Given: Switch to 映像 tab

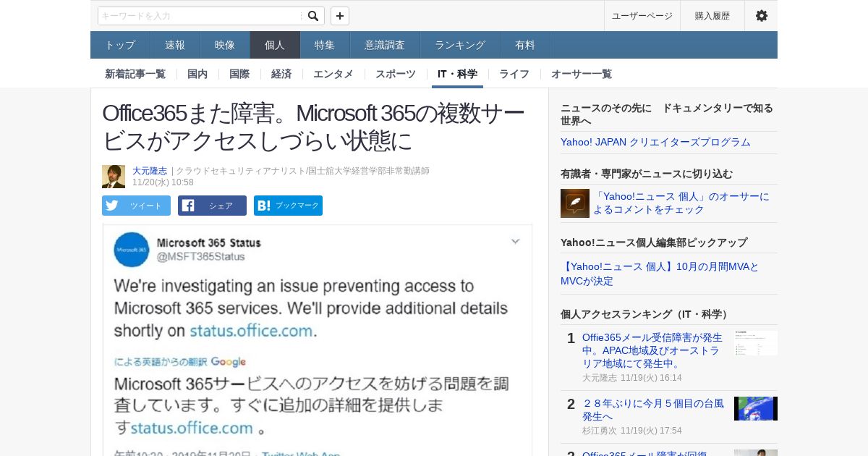Looking at the screenshot, I should point(225,45).
